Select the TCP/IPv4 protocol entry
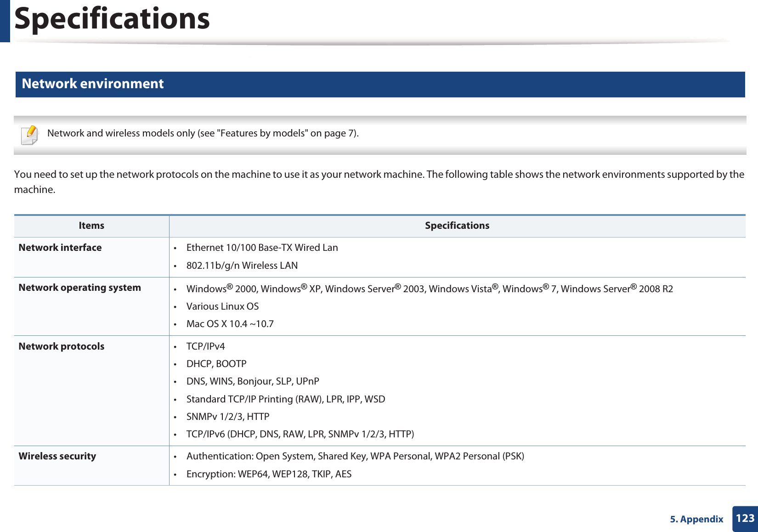The image size is (758, 532). 206,346
